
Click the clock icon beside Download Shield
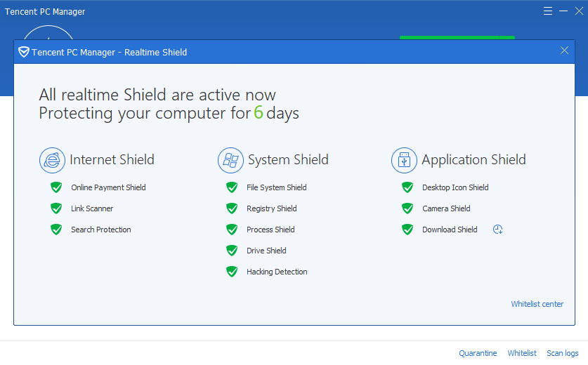497,230
